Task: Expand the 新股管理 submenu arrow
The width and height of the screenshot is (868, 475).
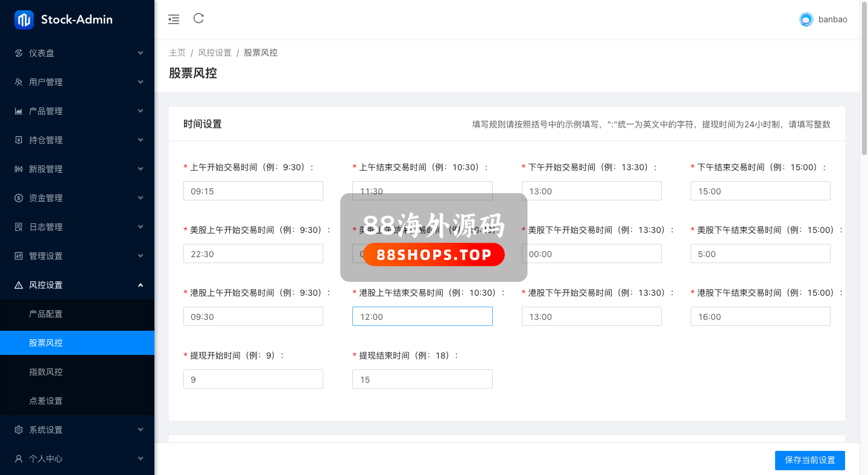Action: [141, 169]
